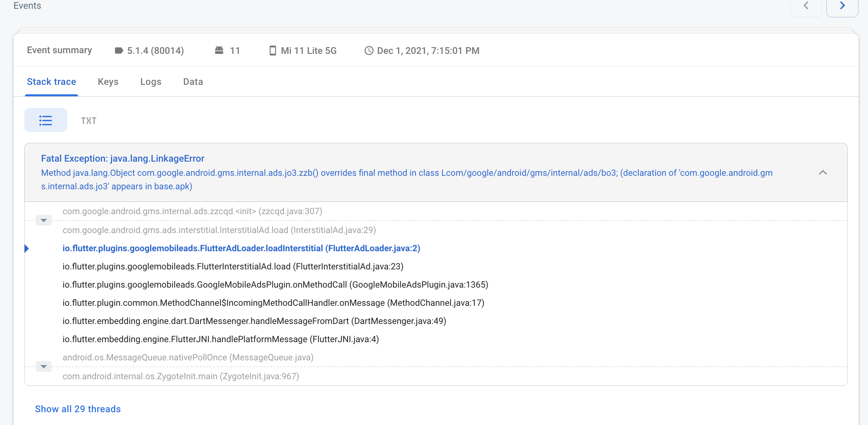Switch to raw TXT stack trace view

pyautogui.click(x=88, y=120)
